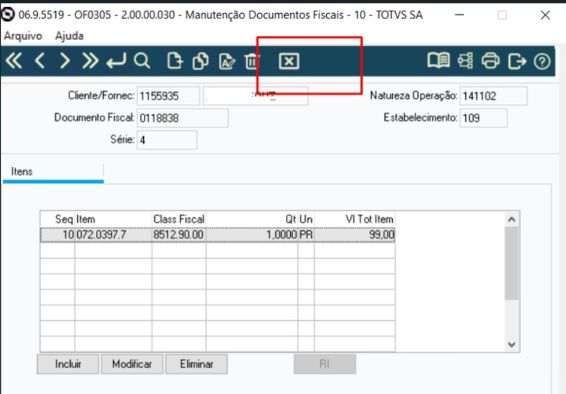Close the Manutenção Documentos Fiscais window

coord(545,15)
